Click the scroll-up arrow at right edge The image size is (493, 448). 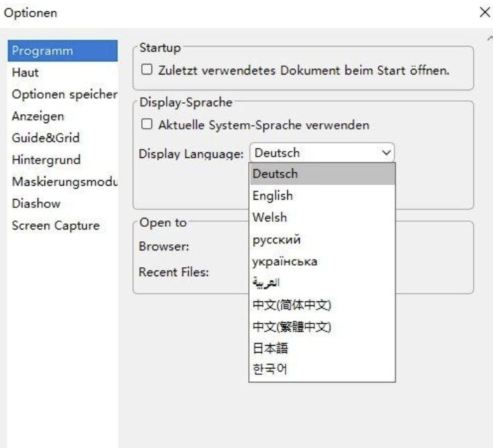point(490,39)
